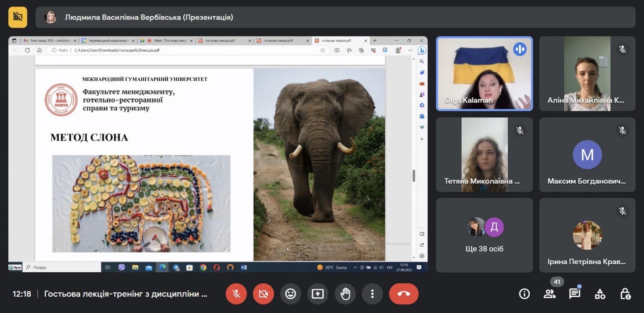Image resolution: width=644 pixels, height=313 pixels.
Task: Reload the page in shared browser
Action: 27,50
